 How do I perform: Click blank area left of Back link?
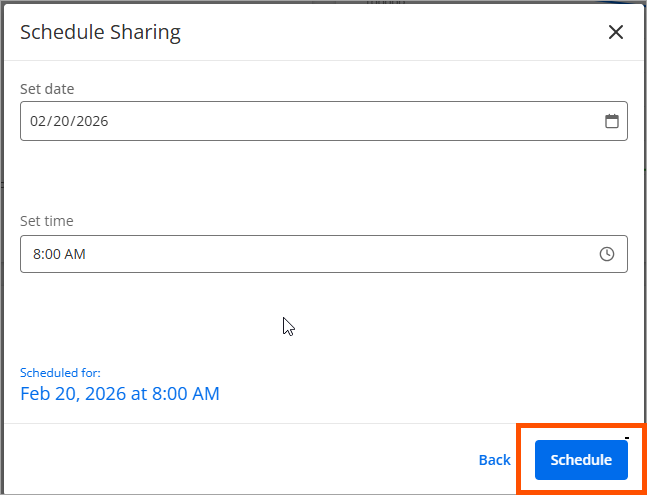tap(250, 460)
